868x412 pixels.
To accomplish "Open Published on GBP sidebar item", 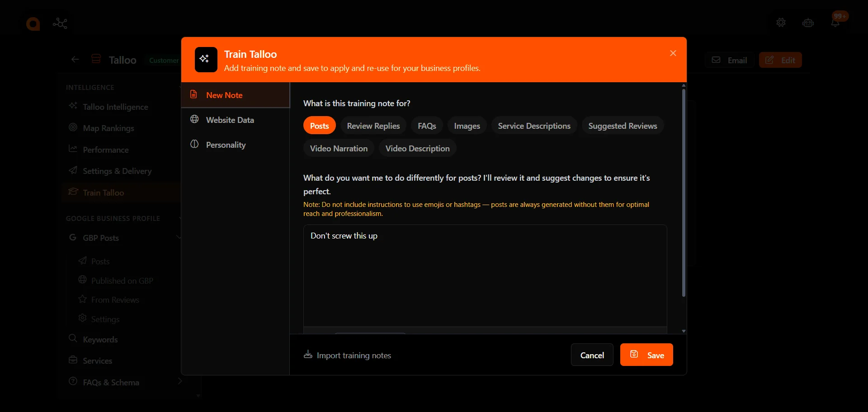I will [x=122, y=281].
